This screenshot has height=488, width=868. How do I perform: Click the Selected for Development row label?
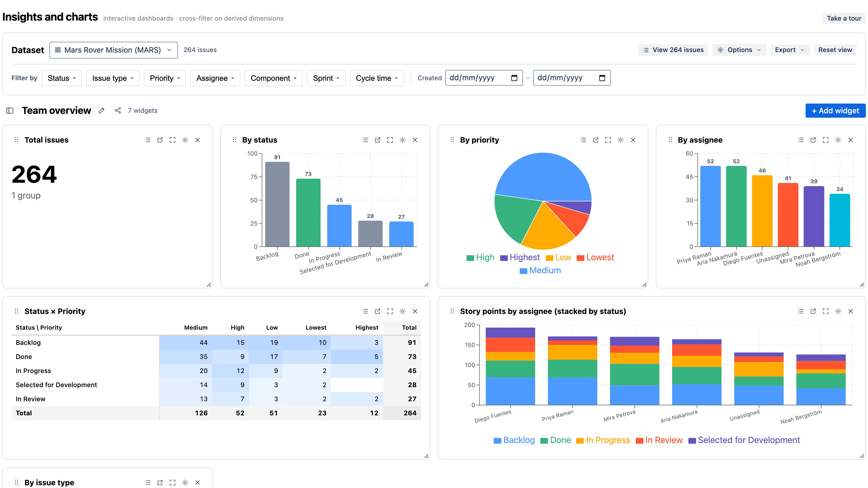[x=56, y=385]
